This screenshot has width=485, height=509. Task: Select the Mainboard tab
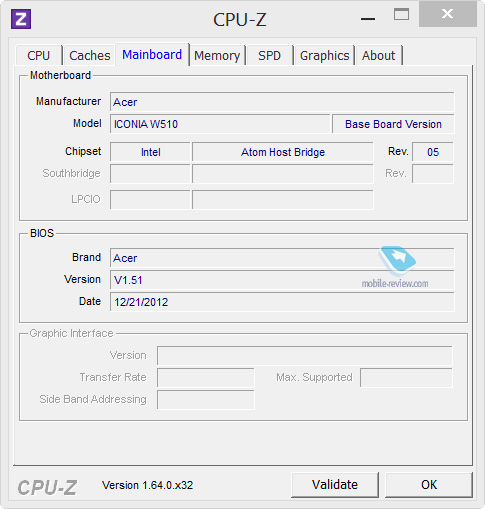click(152, 54)
